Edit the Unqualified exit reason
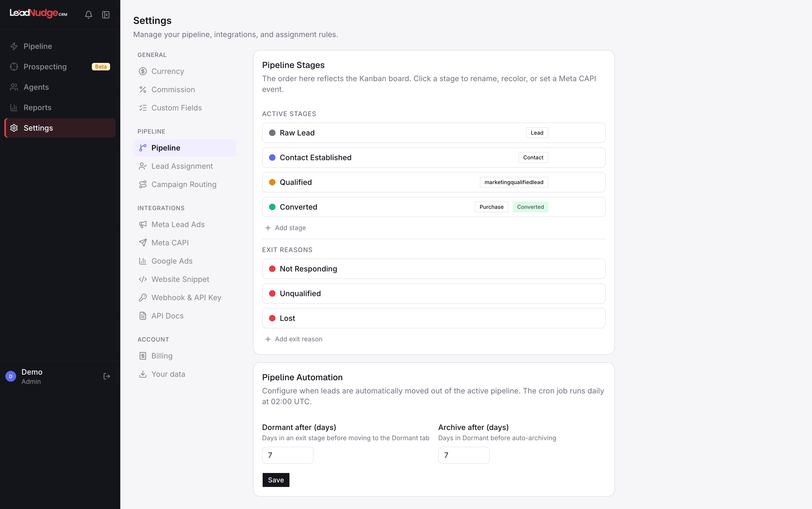The height and width of the screenshot is (509, 812). (434, 293)
